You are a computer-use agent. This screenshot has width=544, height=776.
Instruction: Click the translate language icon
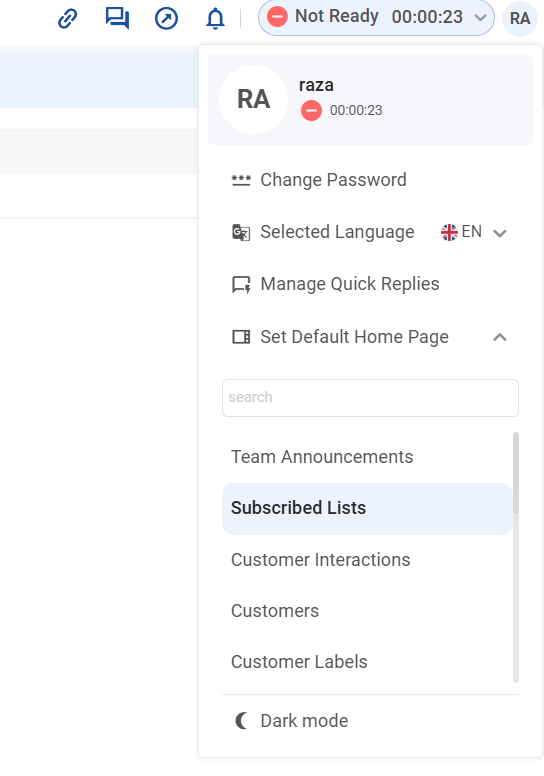(241, 232)
